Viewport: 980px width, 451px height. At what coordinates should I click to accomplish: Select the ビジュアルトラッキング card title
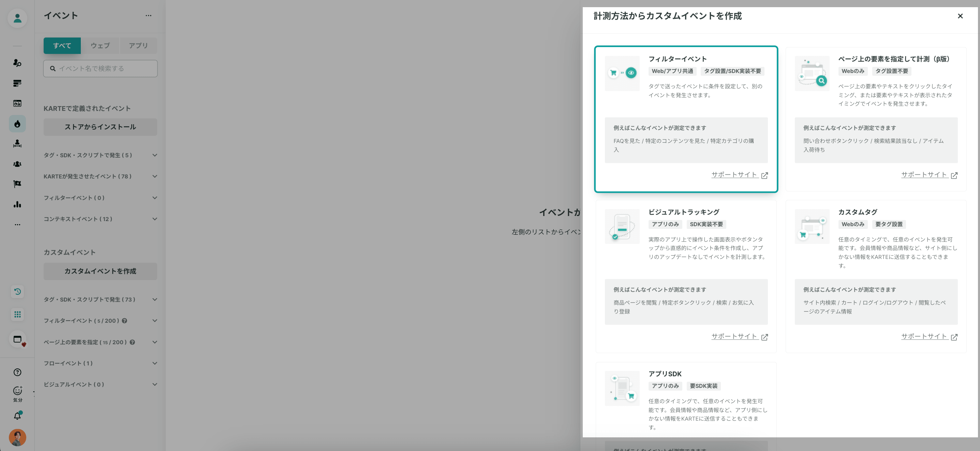(x=684, y=212)
